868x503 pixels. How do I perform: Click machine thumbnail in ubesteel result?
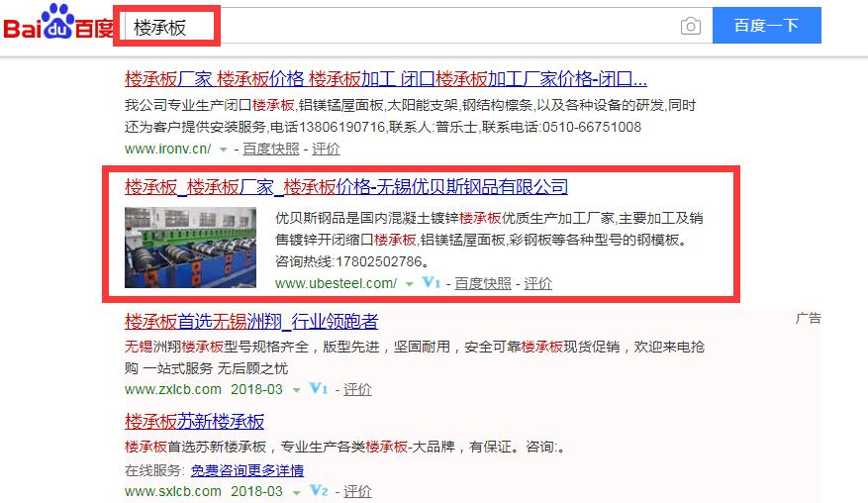[190, 248]
